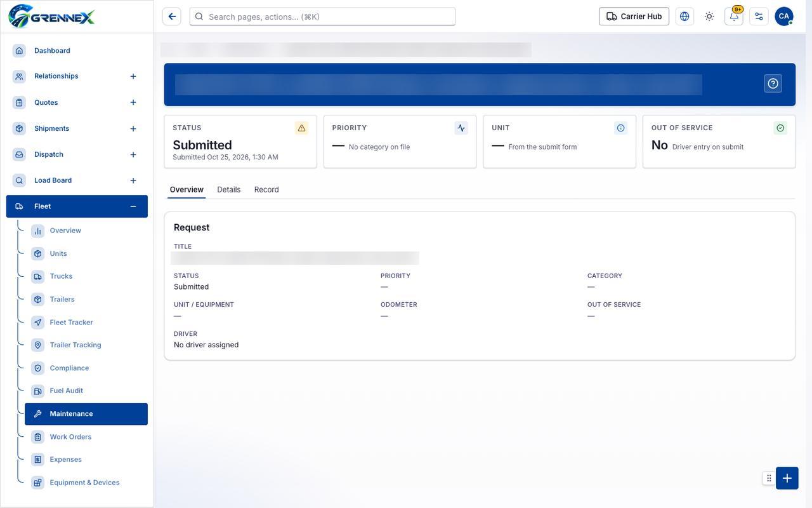Screen dimensions: 812x508
Task: Switch to the Overview tab
Action: pyautogui.click(x=187, y=189)
